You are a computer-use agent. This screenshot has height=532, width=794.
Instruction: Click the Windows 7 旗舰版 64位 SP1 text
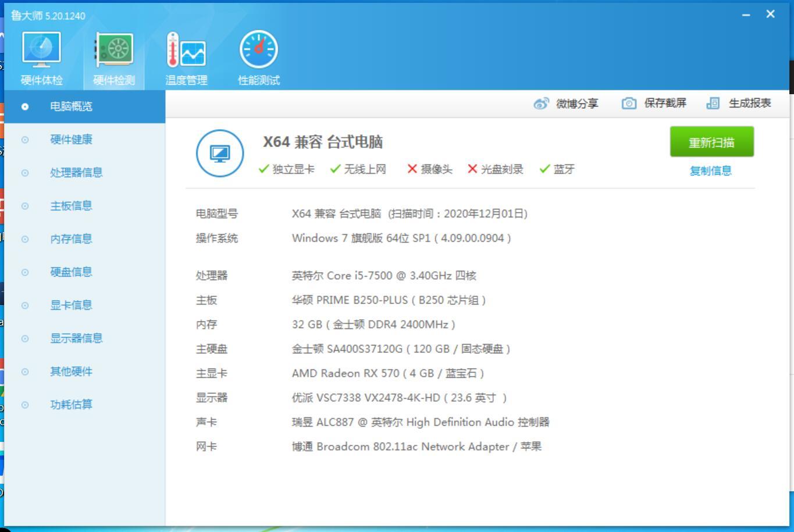(x=401, y=238)
